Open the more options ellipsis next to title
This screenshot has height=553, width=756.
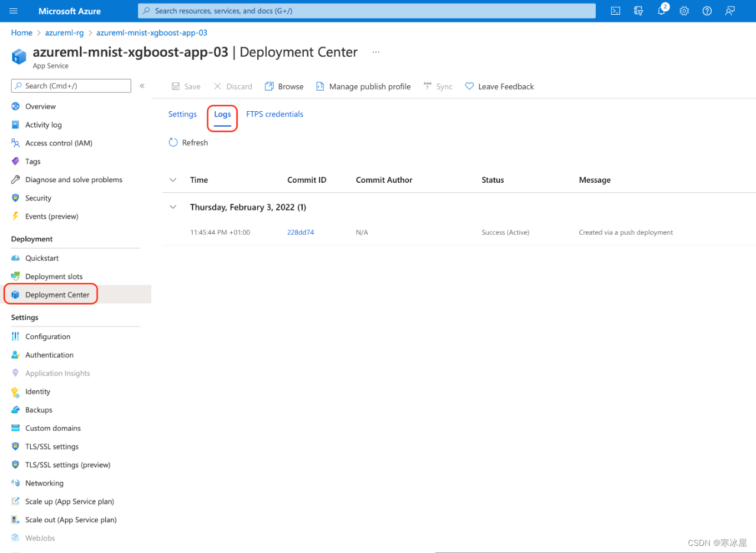tap(375, 52)
